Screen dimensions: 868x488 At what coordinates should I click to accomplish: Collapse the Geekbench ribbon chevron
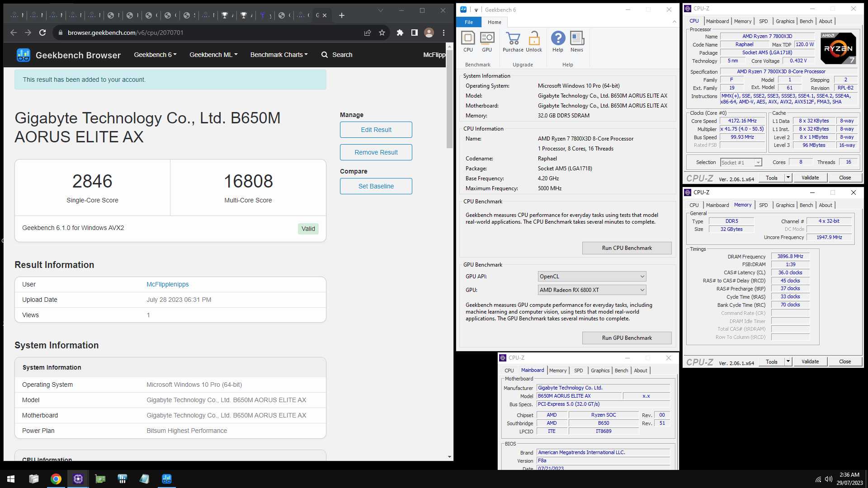[x=674, y=22]
